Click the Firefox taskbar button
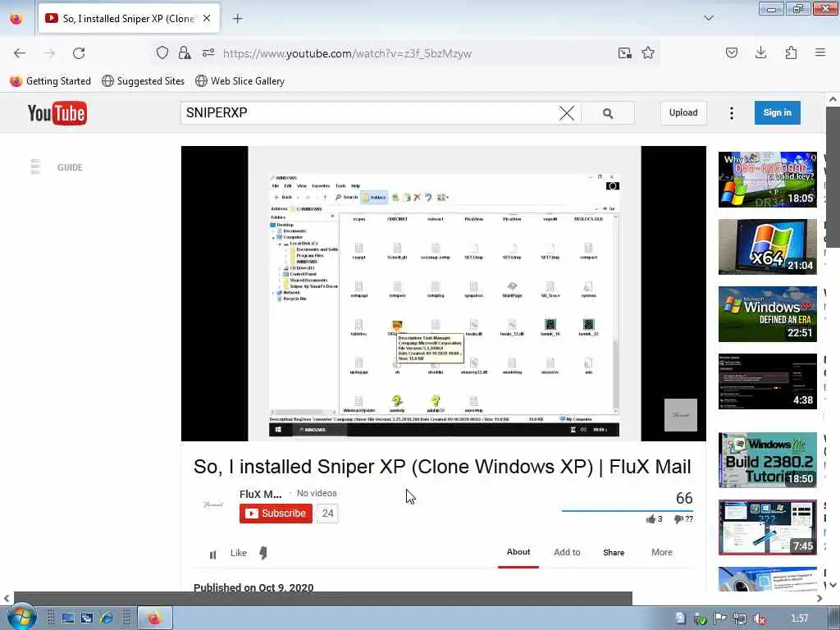The height and width of the screenshot is (630, 840). coord(155,619)
